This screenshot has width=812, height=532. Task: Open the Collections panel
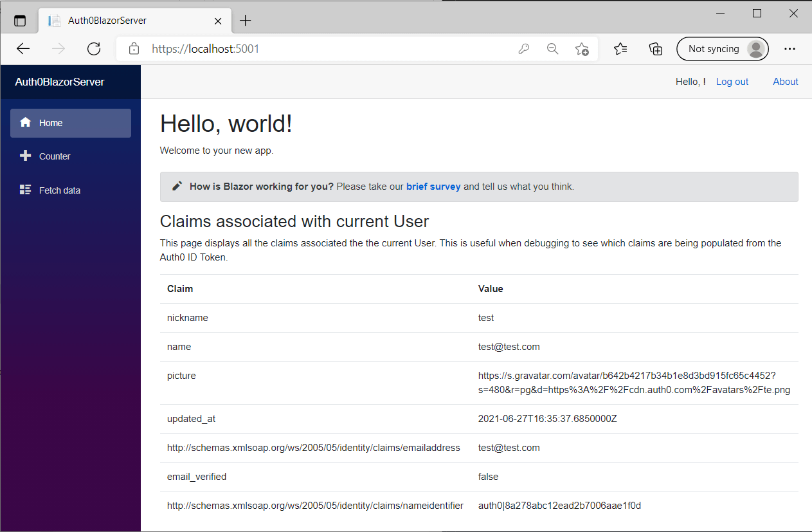point(656,49)
